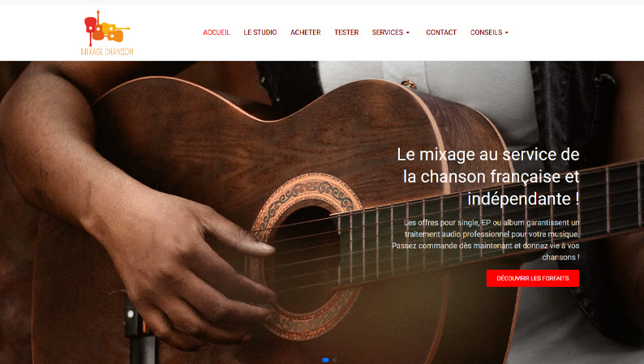Click the Mixage Chanson logo text
This screenshot has width=644, height=364.
tap(107, 52)
